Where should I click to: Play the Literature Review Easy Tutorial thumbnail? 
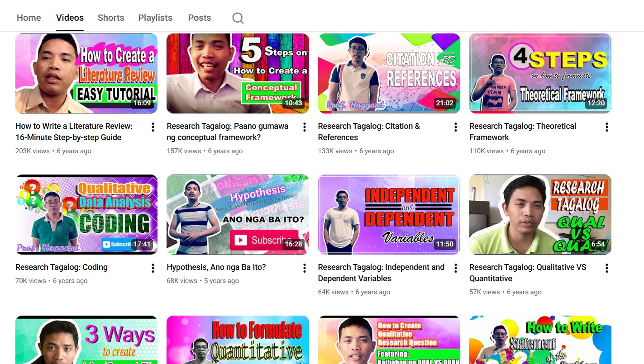[x=86, y=73]
